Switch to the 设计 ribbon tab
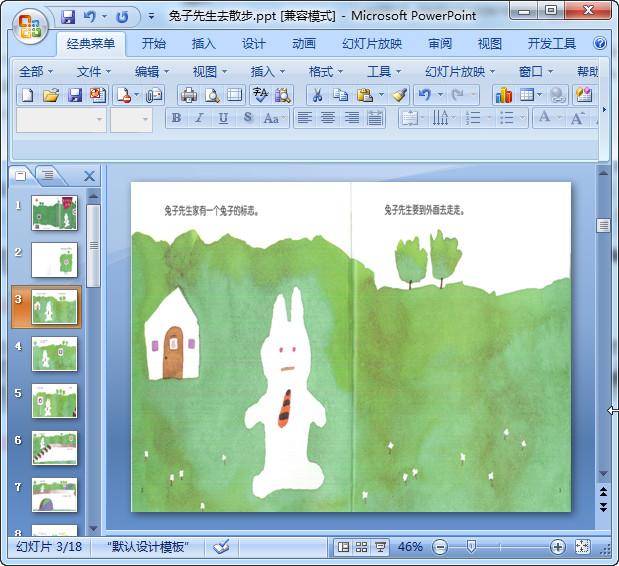Viewport: 619px width, 566px height. tap(254, 44)
